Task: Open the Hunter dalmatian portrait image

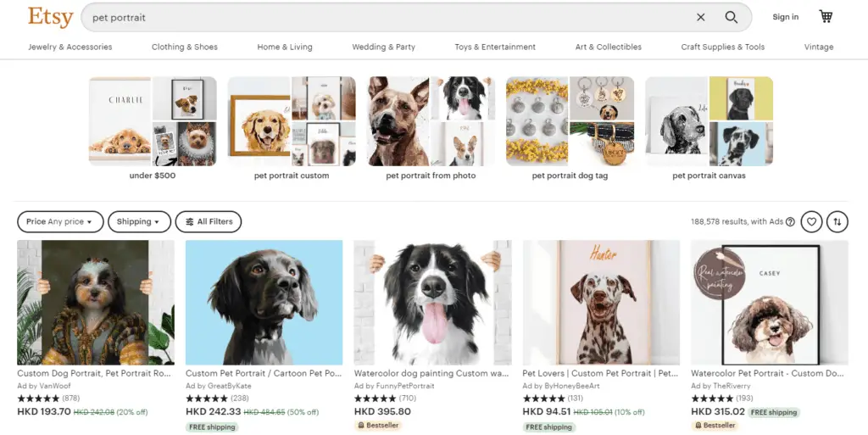Action: pos(601,302)
